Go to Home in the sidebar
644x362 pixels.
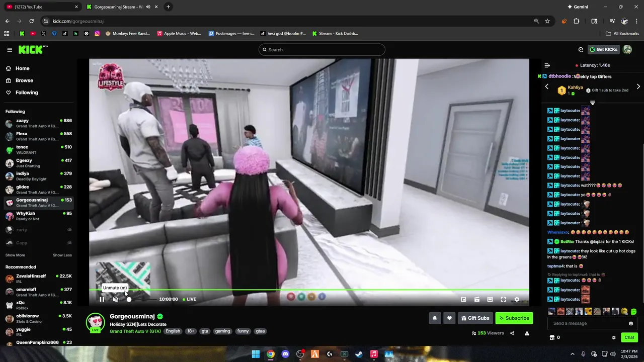coord(22,68)
